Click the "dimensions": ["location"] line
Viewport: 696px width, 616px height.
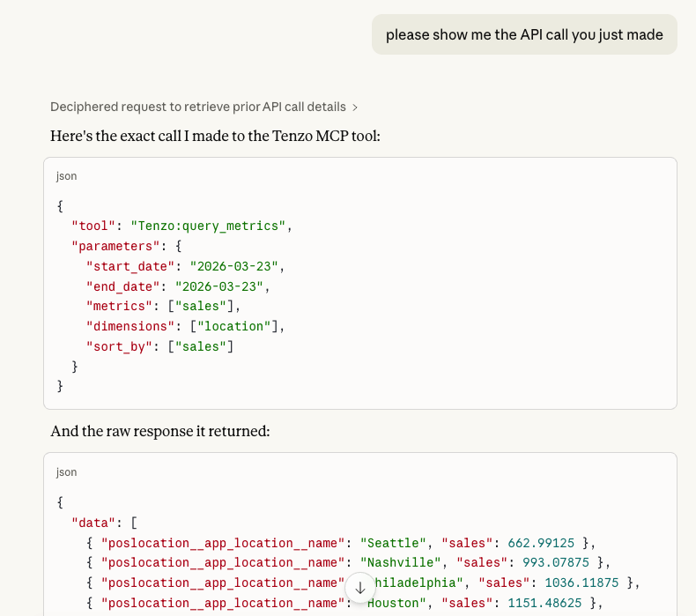(x=186, y=326)
